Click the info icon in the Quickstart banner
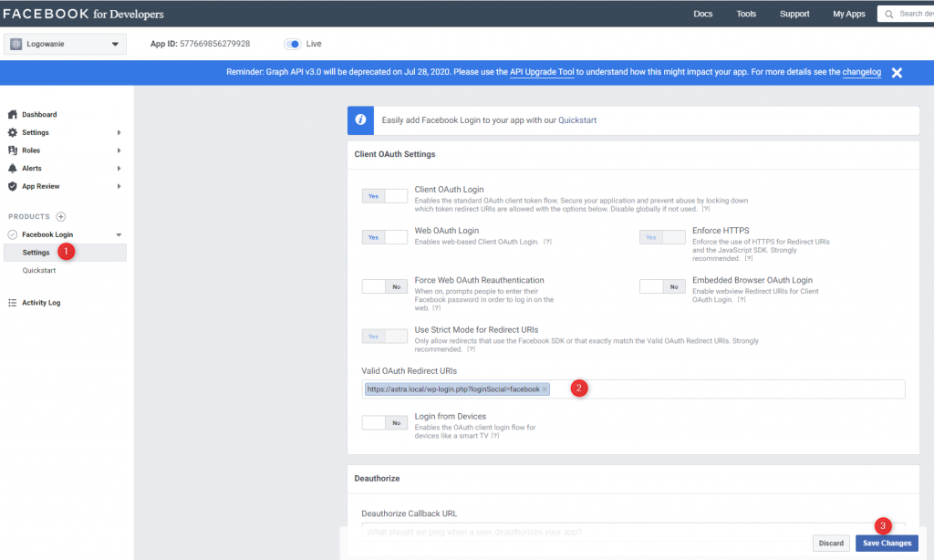The width and height of the screenshot is (934, 560). [359, 119]
